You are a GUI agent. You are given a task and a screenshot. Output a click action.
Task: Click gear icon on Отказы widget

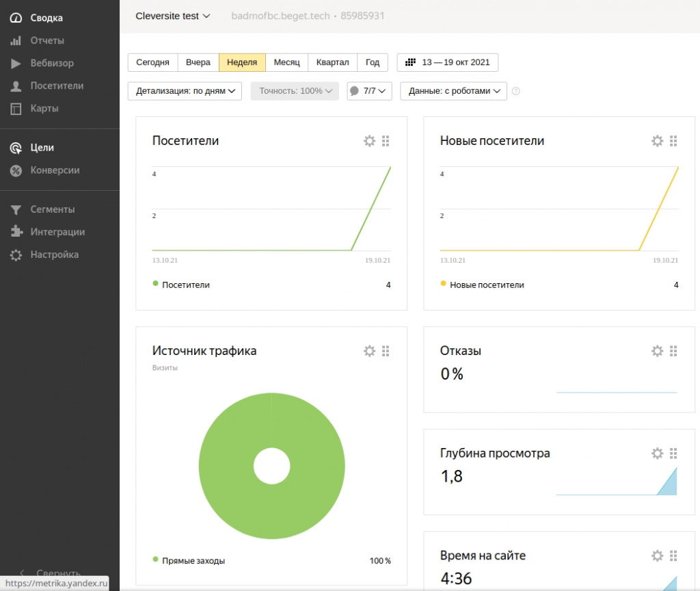657,351
